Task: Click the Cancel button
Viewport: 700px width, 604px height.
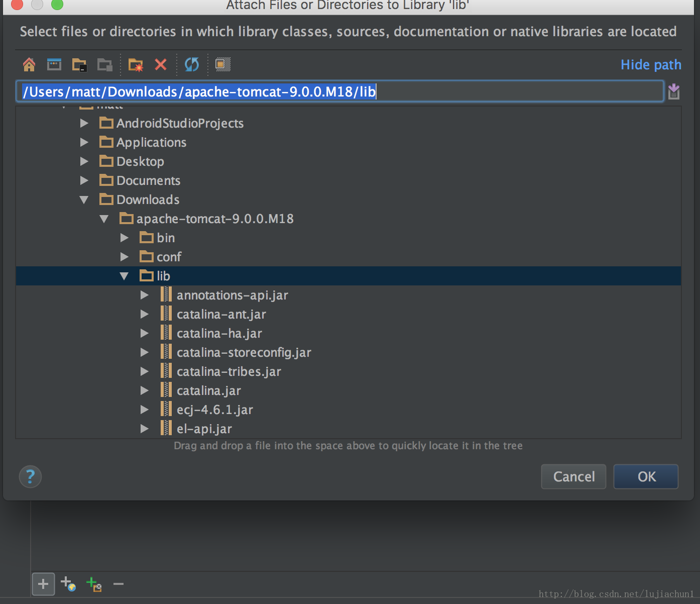Action: (573, 476)
